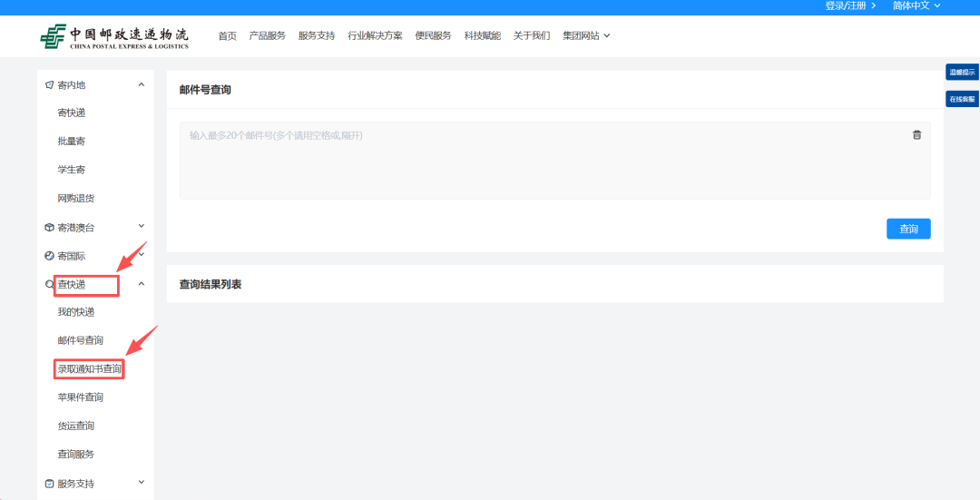Collapse the 查快递 section chevron

(x=142, y=284)
